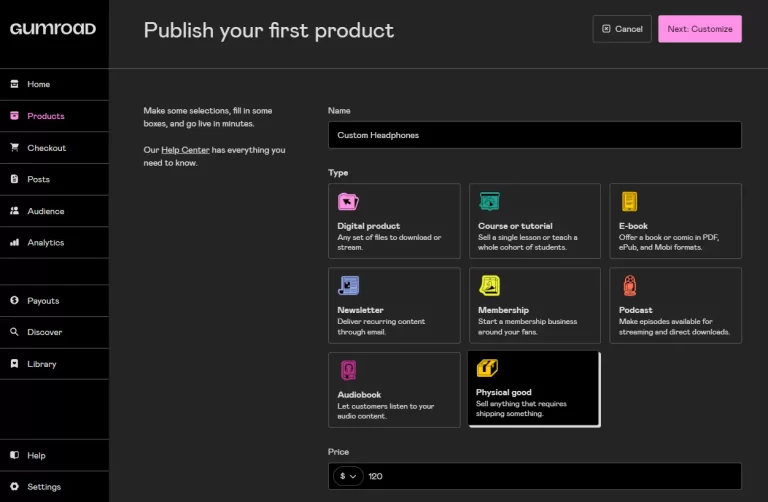Click the yellow Physical good box icon
This screenshot has width=768, height=502.
click(x=487, y=368)
